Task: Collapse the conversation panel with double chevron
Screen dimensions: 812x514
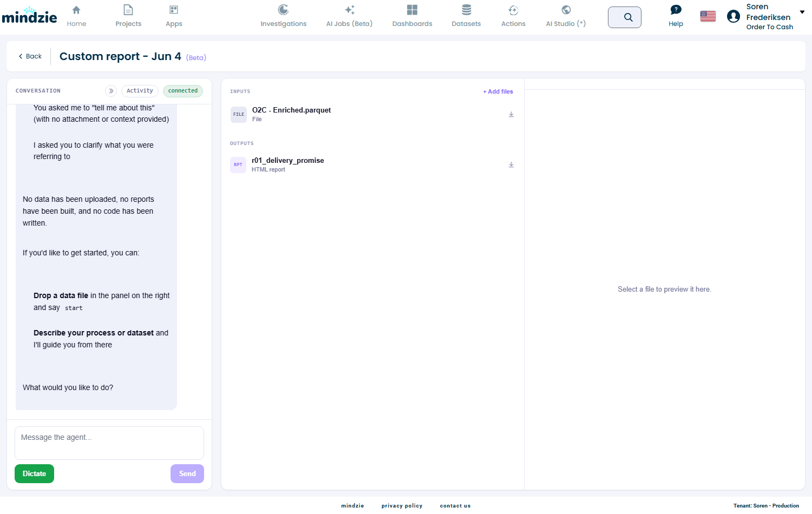Action: tap(111, 91)
